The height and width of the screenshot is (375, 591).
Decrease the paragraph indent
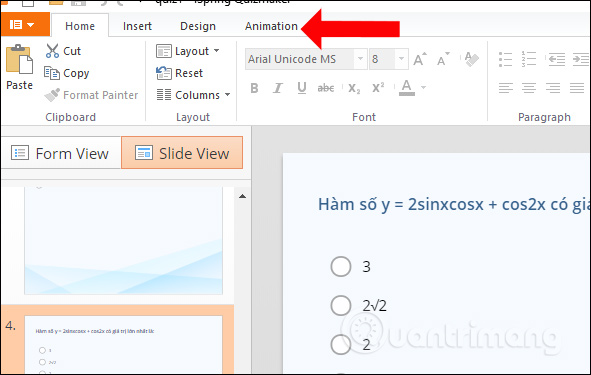[x=557, y=59]
